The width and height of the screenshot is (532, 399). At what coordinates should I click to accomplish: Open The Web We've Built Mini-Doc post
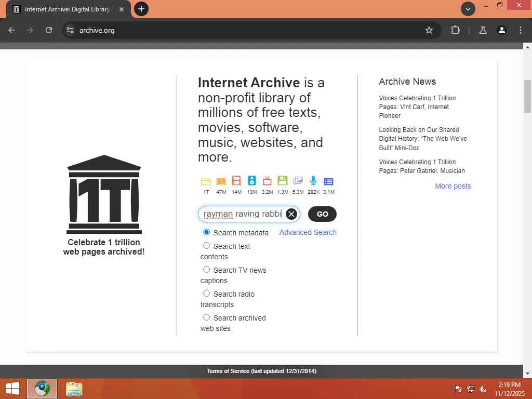[423, 139]
